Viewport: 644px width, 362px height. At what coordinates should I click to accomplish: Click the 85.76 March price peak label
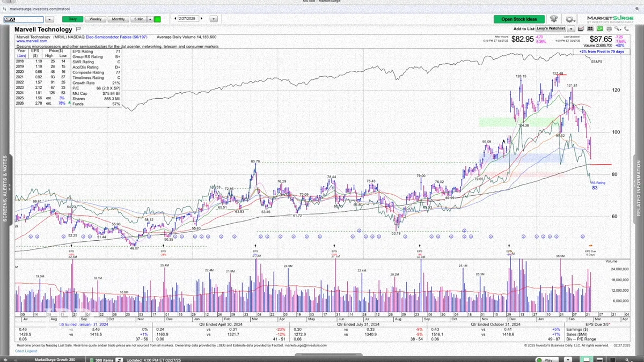point(255,161)
